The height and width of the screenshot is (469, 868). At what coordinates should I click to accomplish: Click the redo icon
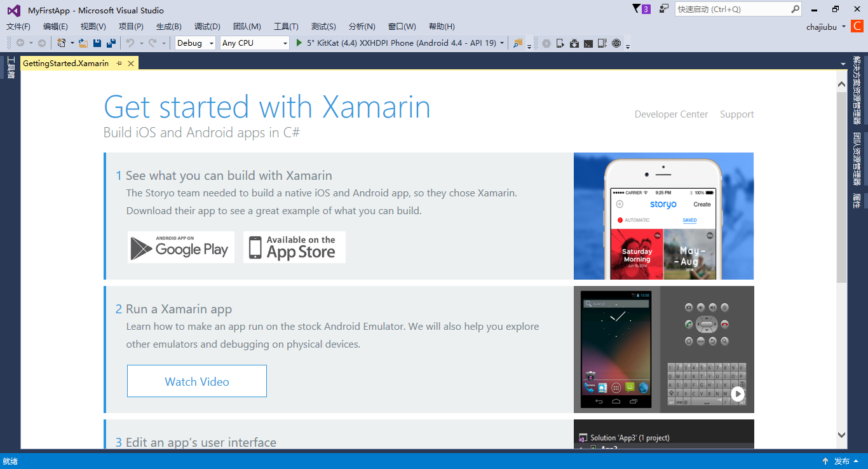pos(153,43)
